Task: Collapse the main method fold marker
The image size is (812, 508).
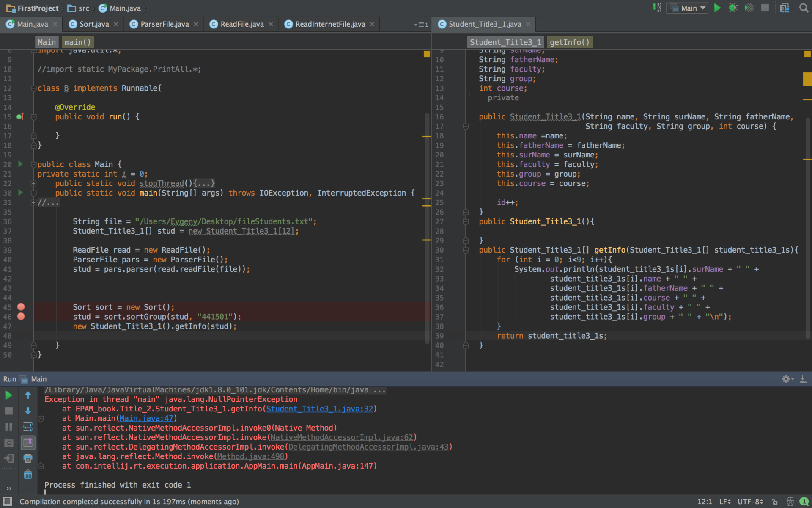Action: pos(33,193)
